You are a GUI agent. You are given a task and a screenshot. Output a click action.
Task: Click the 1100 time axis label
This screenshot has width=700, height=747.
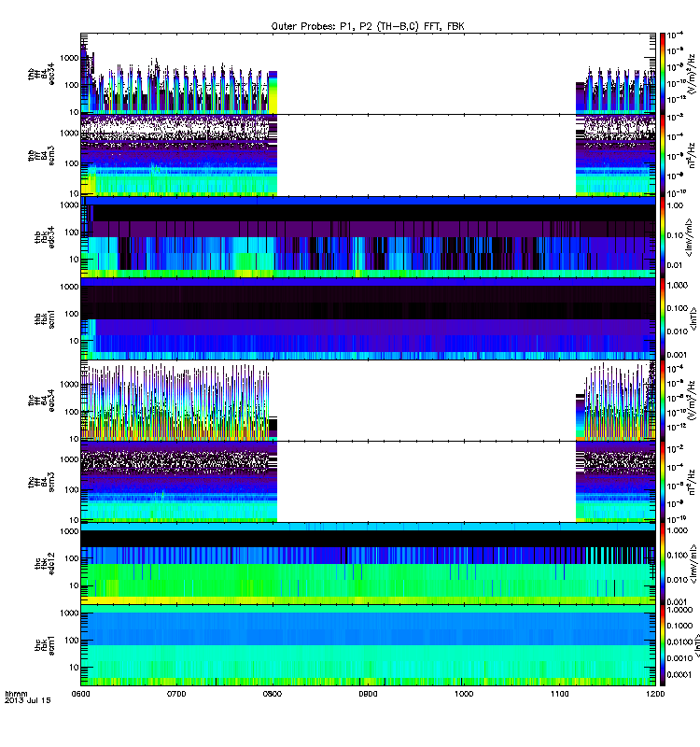click(x=559, y=694)
